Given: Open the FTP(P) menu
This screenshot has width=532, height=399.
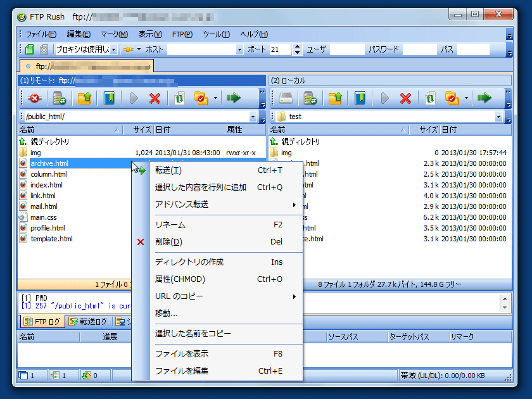Looking at the screenshot, I should (x=182, y=34).
